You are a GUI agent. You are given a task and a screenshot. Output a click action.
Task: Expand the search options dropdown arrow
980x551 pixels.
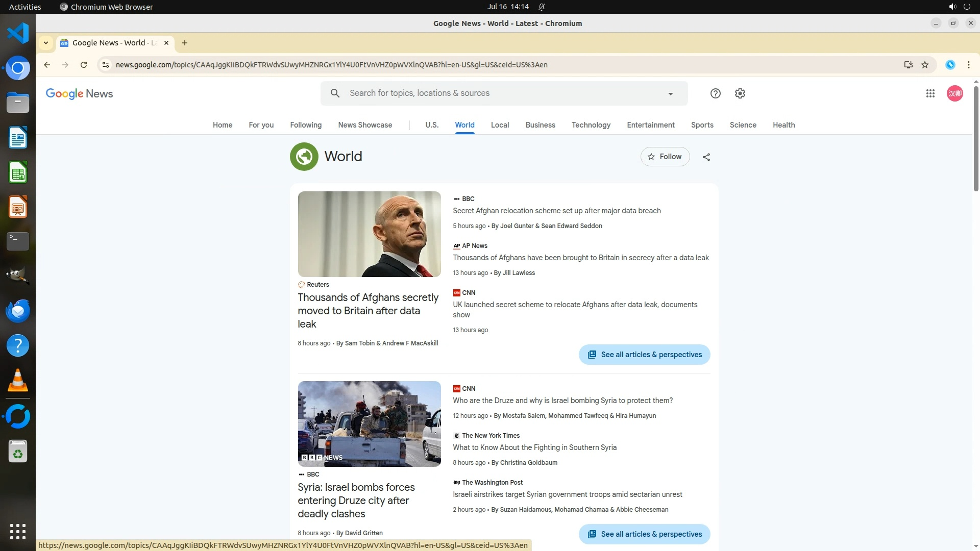(x=670, y=94)
